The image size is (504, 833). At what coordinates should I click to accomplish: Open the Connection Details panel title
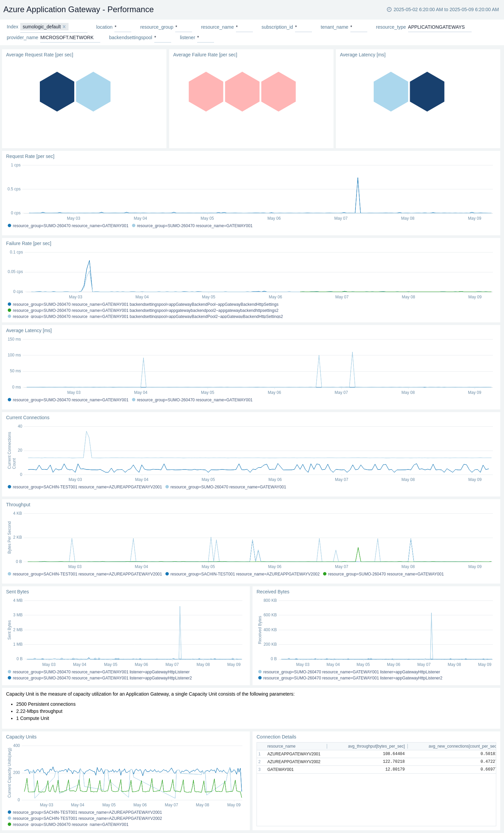tap(276, 737)
